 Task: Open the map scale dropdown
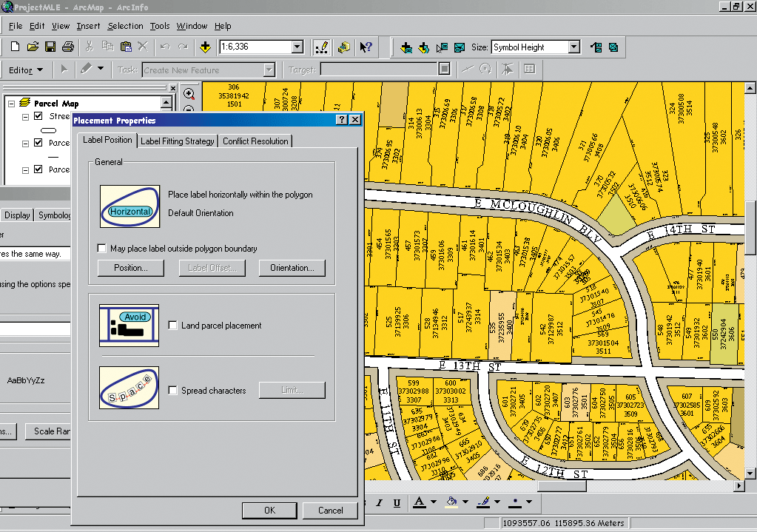tap(297, 47)
